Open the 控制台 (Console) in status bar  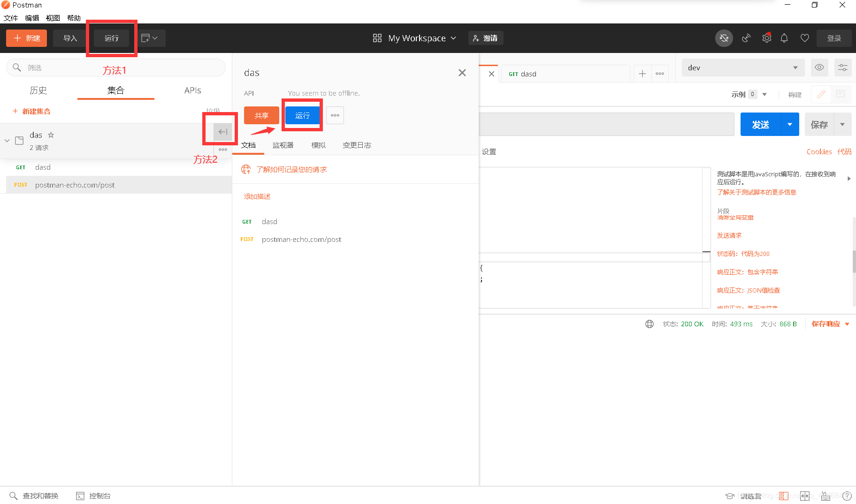coord(93,496)
